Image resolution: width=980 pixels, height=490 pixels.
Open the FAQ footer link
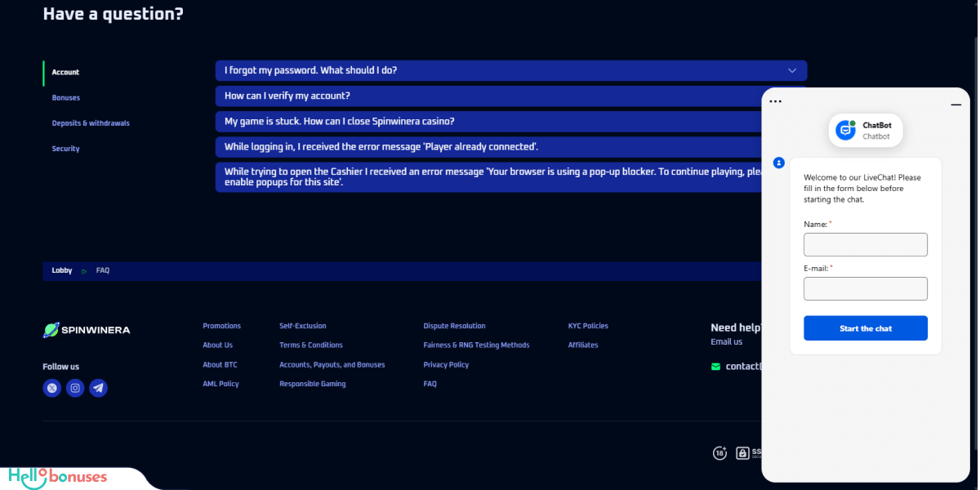tap(430, 384)
